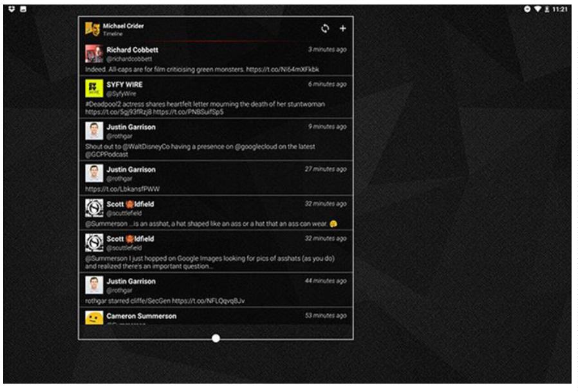The width and height of the screenshot is (578, 392).
Task: Open Cameron Summerson's yellow face avatar
Action: pos(94,318)
